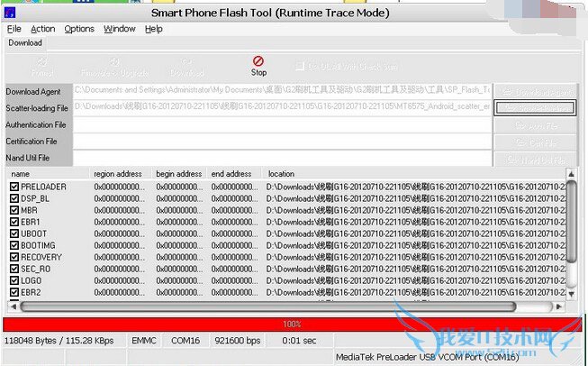Click the UBOOT row region address

pos(119,233)
